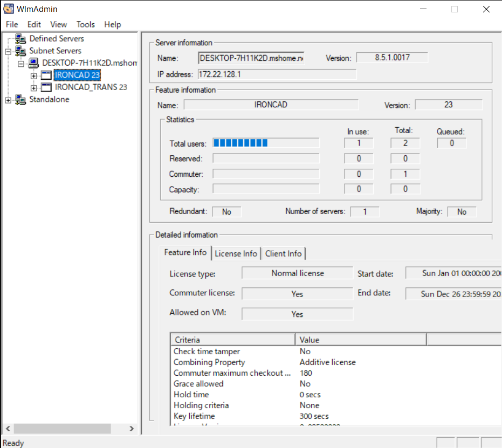The image size is (502, 448).
Task: Select the Check time tamper row
Action: 336,351
